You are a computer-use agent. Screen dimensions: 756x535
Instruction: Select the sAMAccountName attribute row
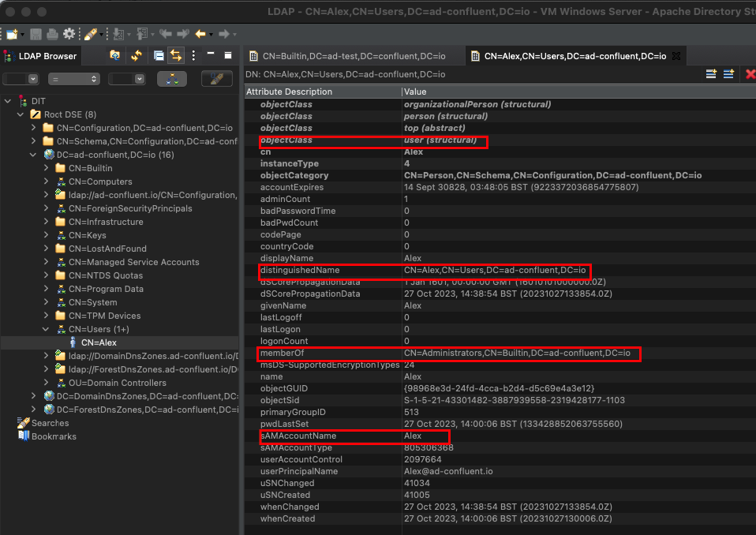pyautogui.click(x=500, y=436)
